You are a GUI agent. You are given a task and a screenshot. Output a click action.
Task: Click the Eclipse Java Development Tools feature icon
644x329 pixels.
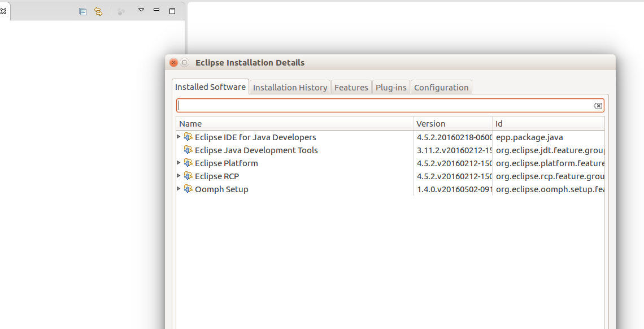point(188,150)
